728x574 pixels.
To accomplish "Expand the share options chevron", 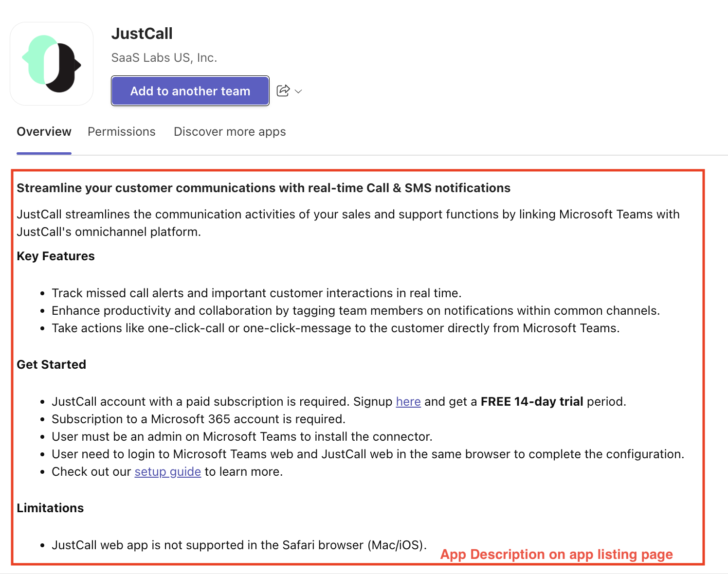I will (299, 91).
